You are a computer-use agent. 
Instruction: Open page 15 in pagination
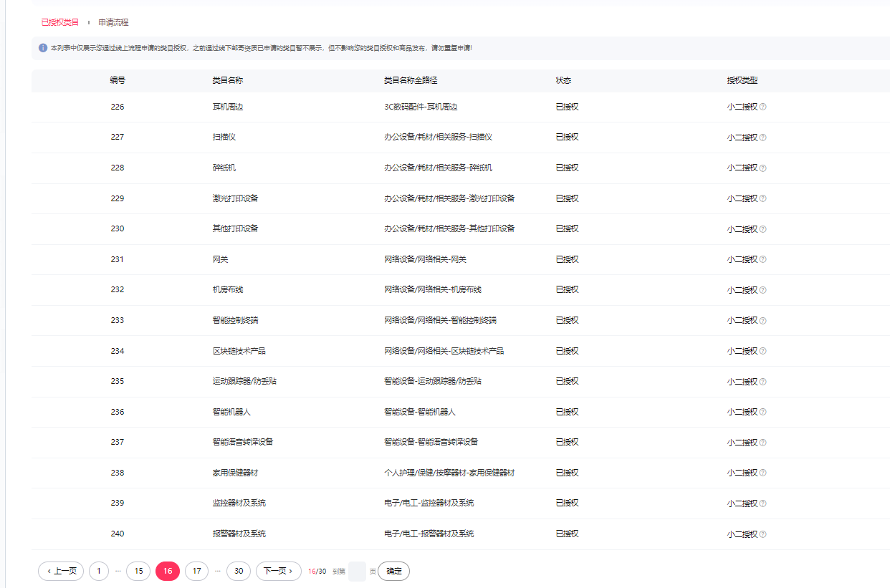click(138, 571)
